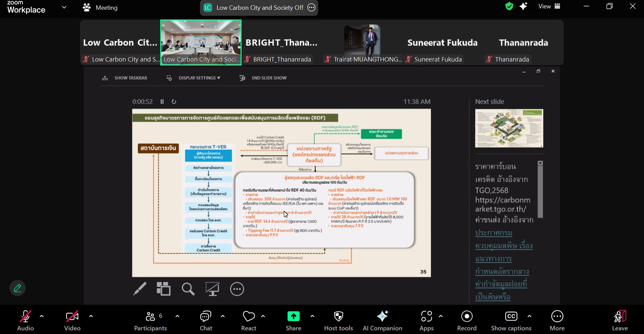Open the Chat panel
The width and height of the screenshot is (644, 334).
tap(206, 321)
